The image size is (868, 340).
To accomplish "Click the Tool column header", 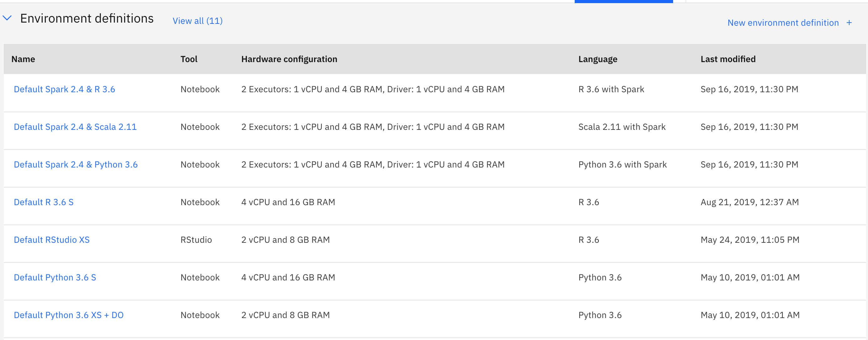I will (x=189, y=59).
